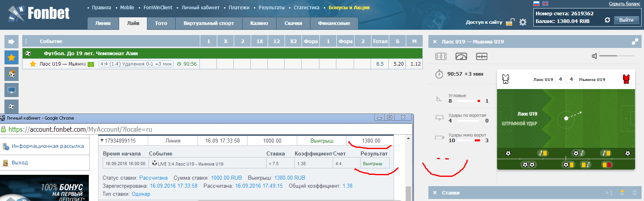Open Бонусы и Акции link

click(349, 8)
